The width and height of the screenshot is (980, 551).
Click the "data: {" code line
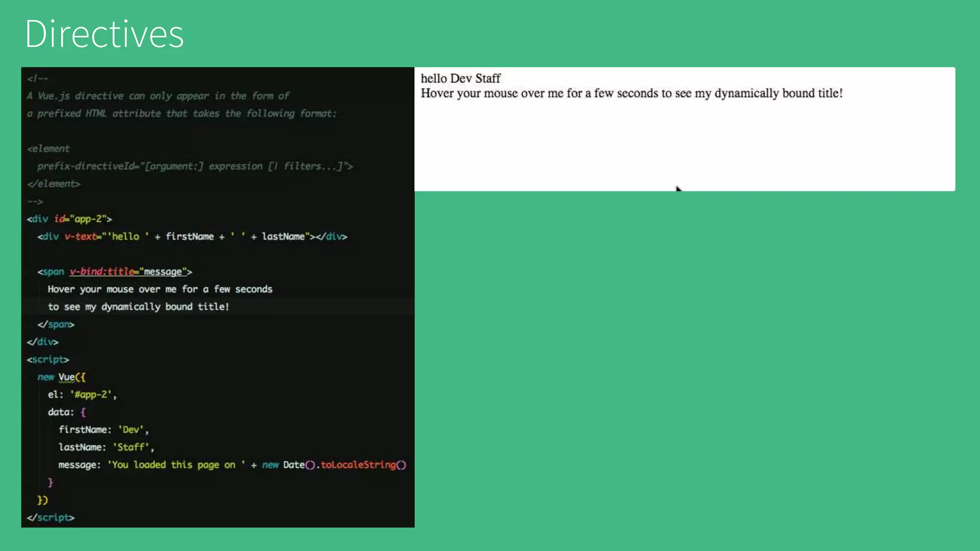tap(67, 412)
